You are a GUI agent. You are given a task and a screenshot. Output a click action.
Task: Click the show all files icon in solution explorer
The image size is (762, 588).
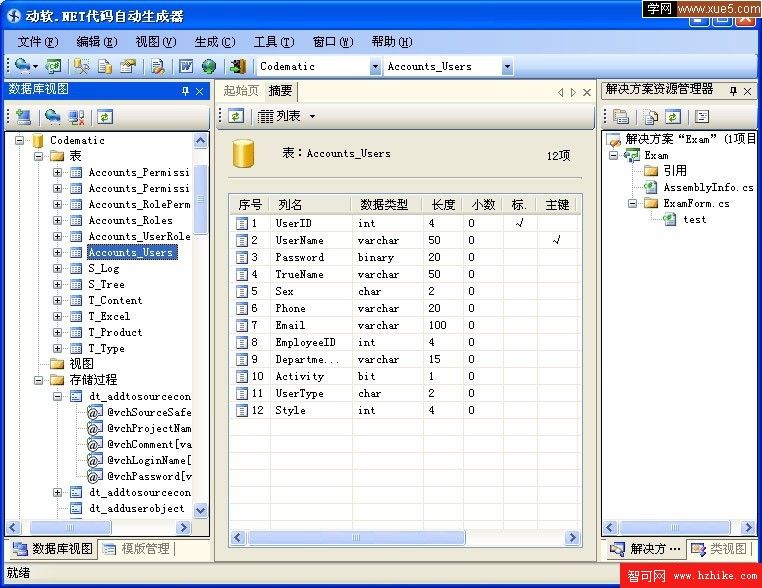(651, 116)
